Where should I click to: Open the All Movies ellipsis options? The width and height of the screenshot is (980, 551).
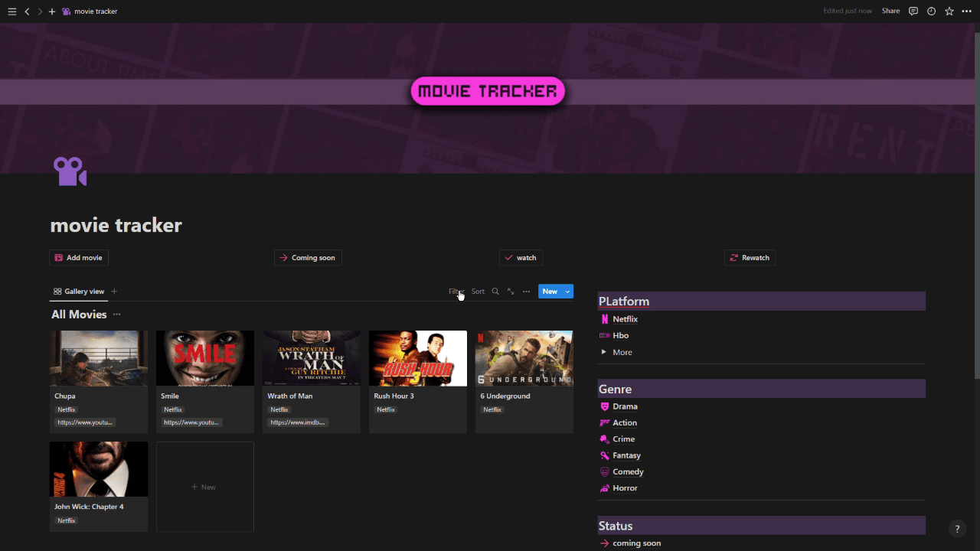[117, 315]
